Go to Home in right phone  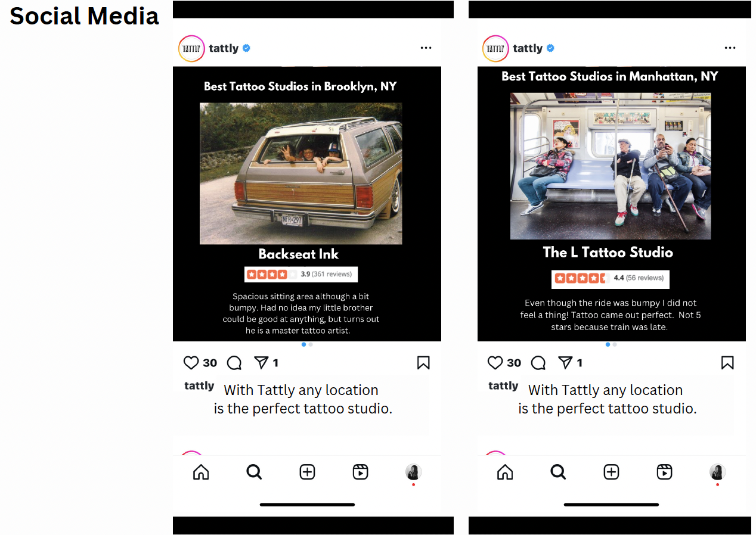pos(505,472)
